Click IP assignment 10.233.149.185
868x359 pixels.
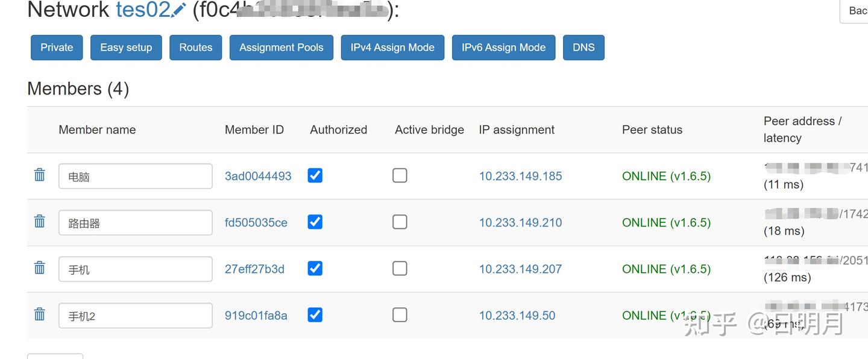pos(520,176)
